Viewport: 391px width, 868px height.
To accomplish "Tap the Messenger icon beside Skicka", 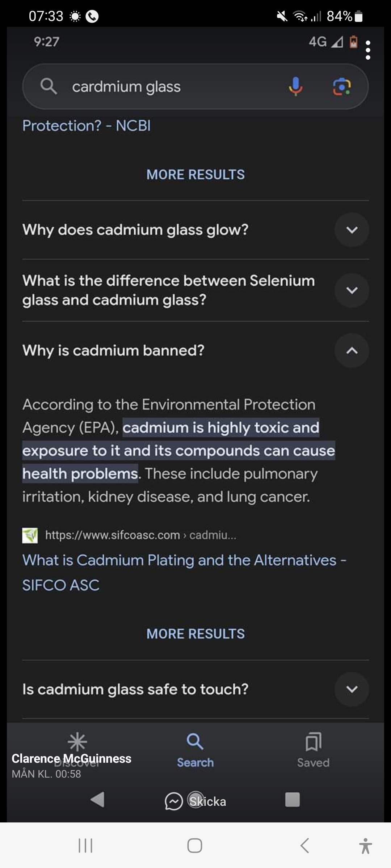I will (174, 801).
